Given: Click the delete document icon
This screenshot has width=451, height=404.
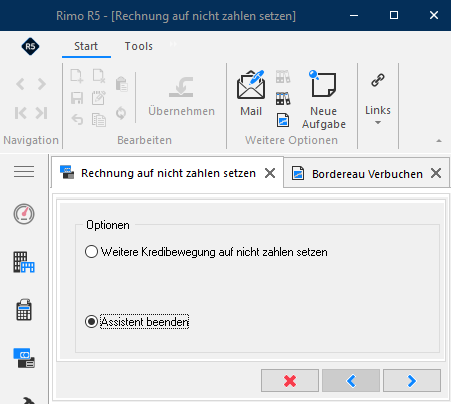Looking at the screenshot, I should [x=99, y=76].
